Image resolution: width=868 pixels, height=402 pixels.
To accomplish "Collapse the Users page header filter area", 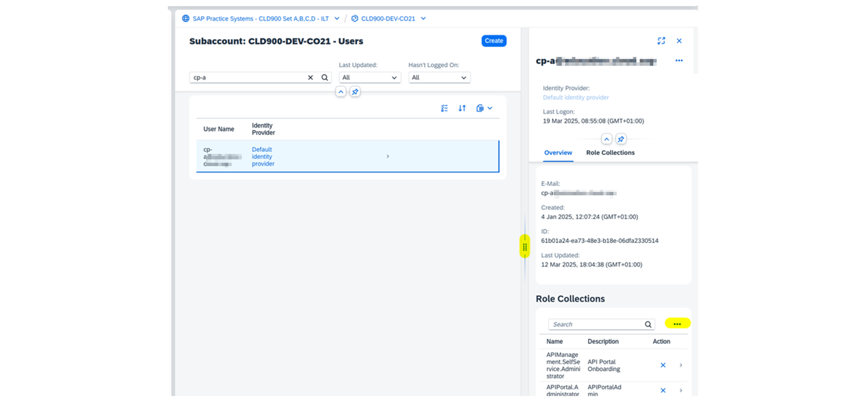I will [341, 92].
